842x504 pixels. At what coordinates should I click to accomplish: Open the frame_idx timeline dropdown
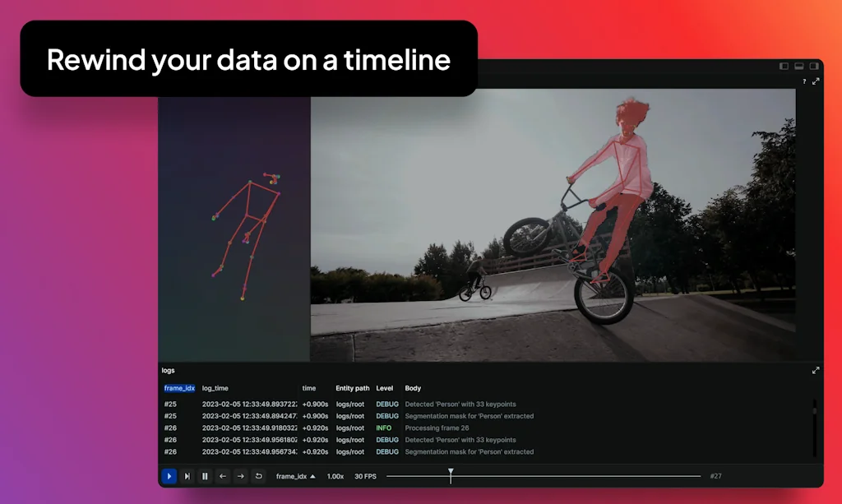[295, 476]
